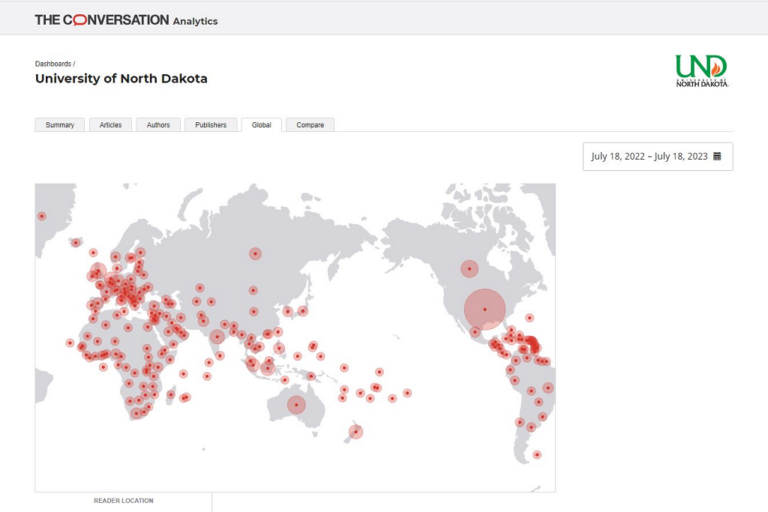768x512 pixels.
Task: Click the University of North Dakota heading
Action: pyautogui.click(x=121, y=78)
